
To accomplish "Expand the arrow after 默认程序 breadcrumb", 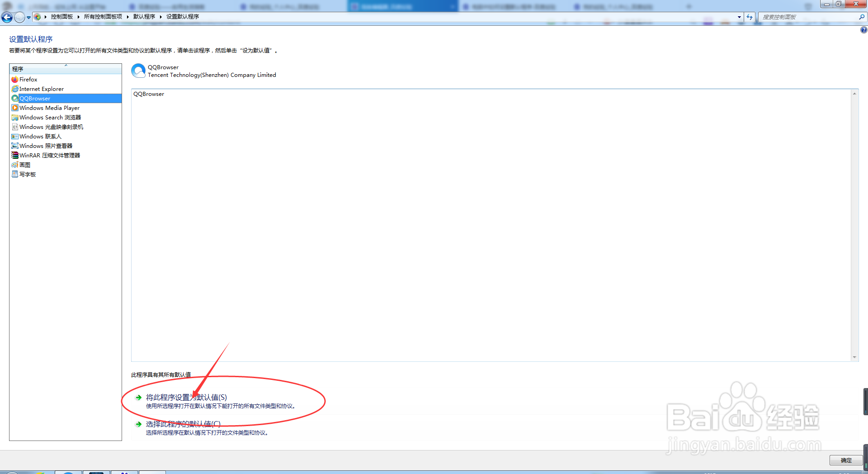I will pos(160,17).
